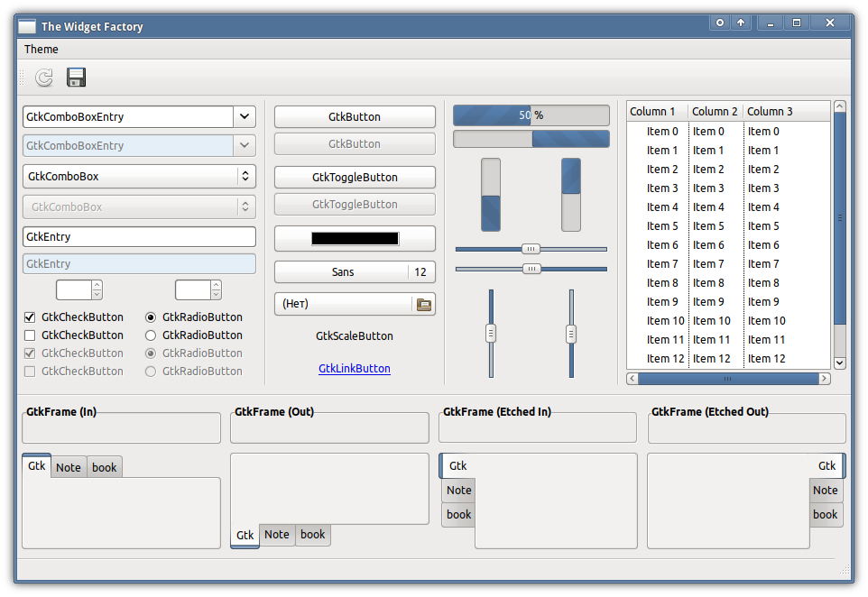Select Item 8 in Column 1
This screenshot has width=868, height=597.
662,283
